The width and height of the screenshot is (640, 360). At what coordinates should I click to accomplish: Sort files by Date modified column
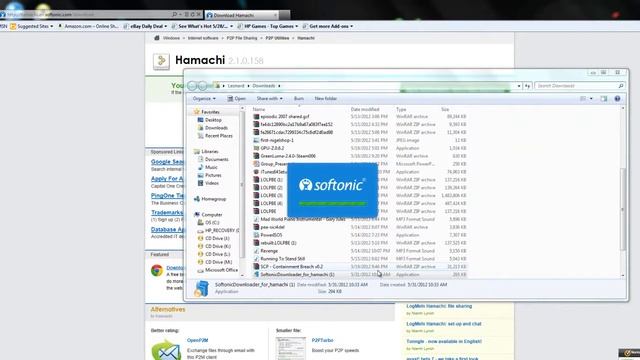(365, 109)
